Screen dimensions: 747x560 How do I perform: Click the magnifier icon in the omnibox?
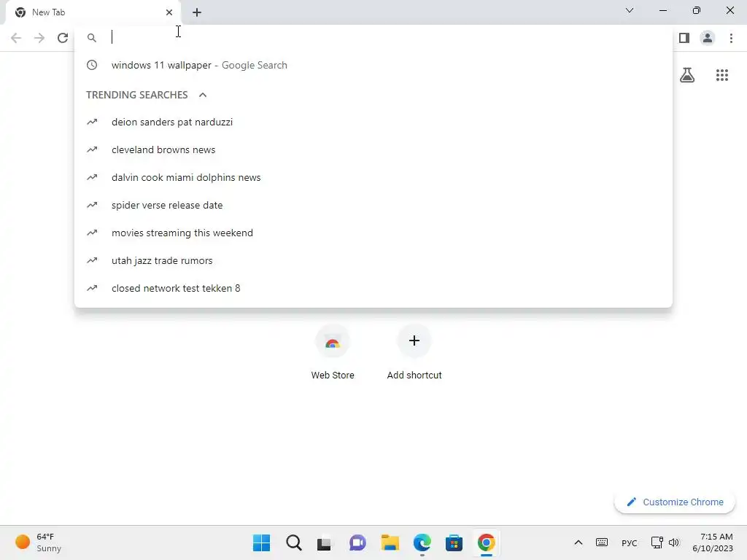pyautogui.click(x=92, y=38)
